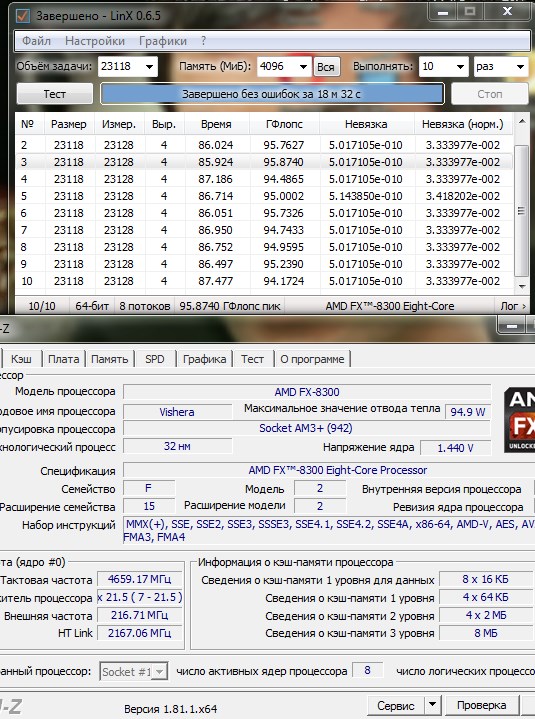This screenshot has height=719, width=535.
Task: Click 95.8740 ГФлопс пик status entry
Action: click(230, 306)
